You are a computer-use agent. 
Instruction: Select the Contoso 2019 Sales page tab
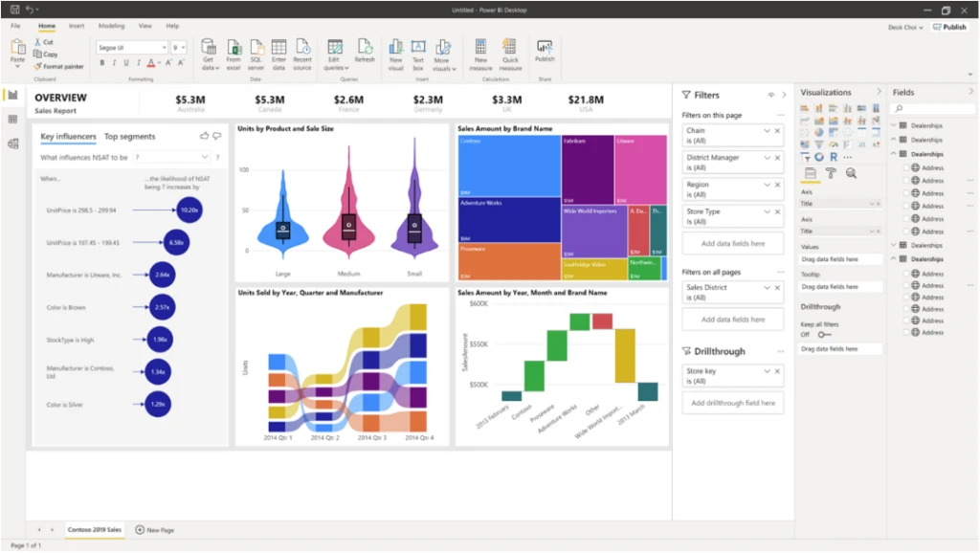(x=93, y=529)
